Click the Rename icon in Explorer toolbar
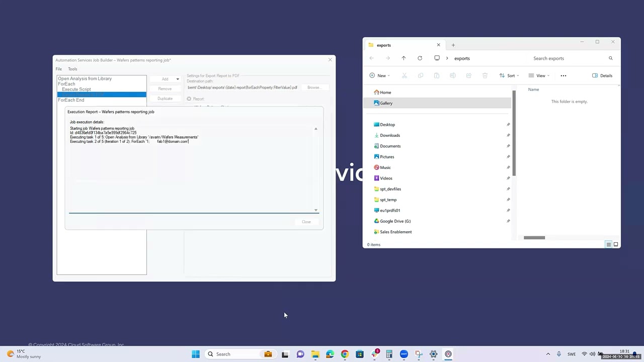This screenshot has height=362, width=644. (453, 75)
